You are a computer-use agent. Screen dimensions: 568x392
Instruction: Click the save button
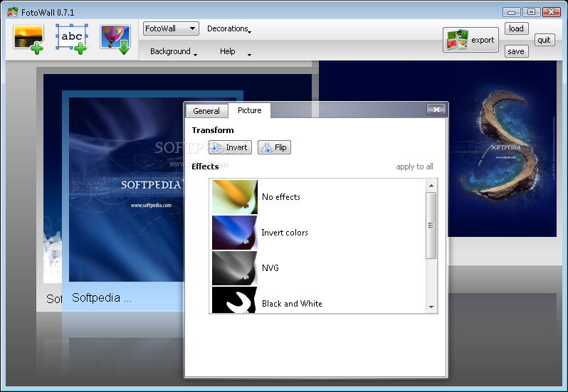(x=516, y=51)
